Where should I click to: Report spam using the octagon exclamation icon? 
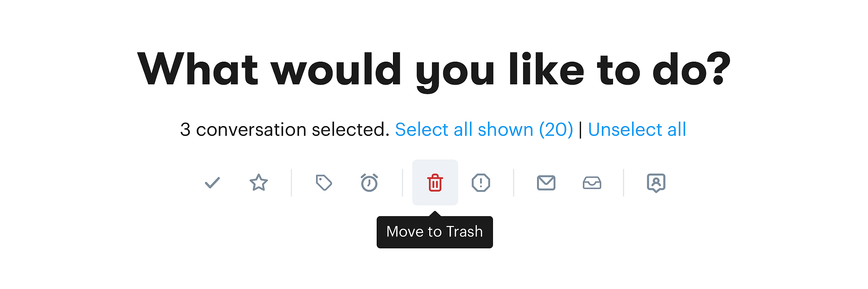[x=481, y=183]
